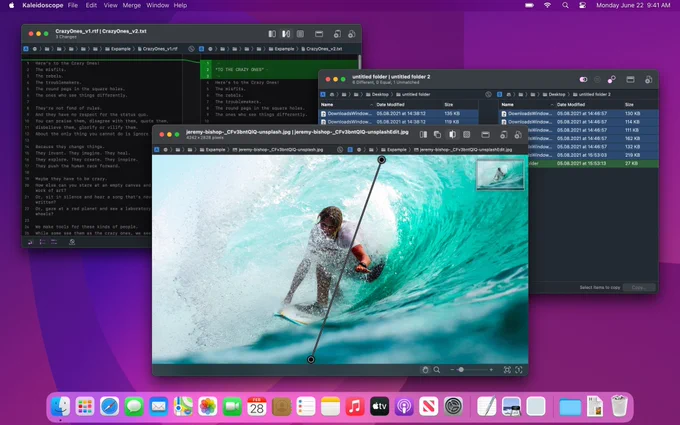
Task: Sort by the Name column in the left folder pane
Action: click(x=327, y=105)
